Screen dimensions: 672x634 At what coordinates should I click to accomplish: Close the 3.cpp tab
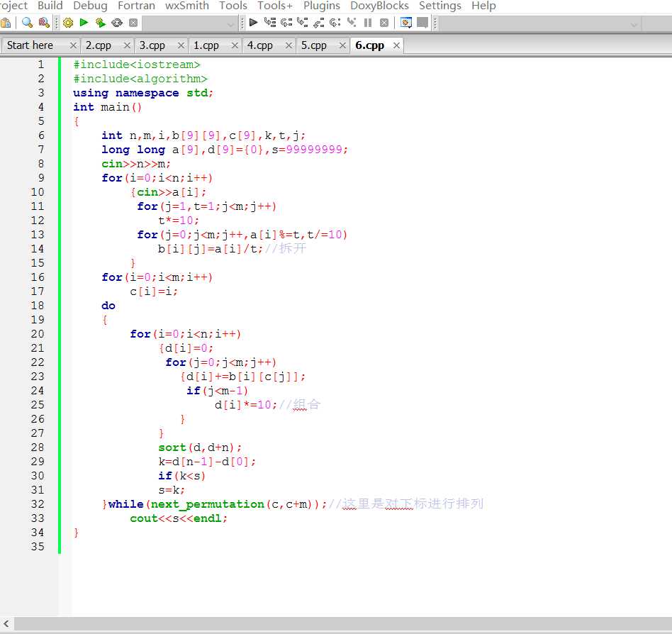pos(181,45)
